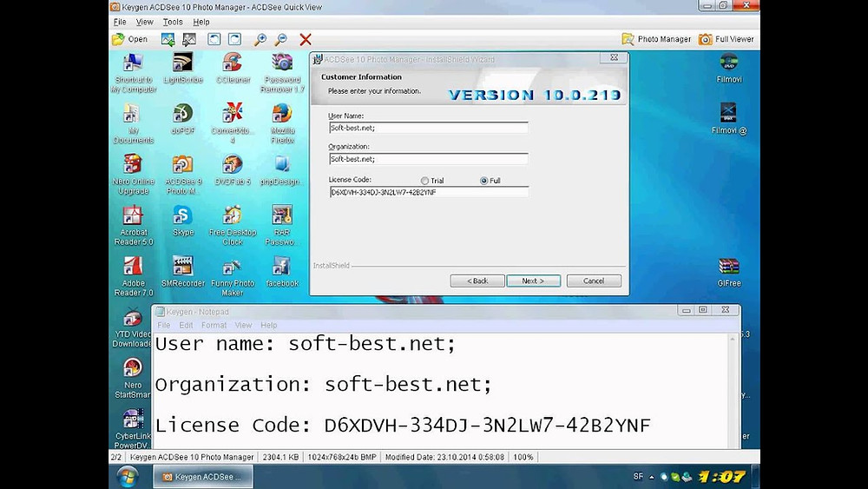Click the pngDesign desktop icon

[x=282, y=170]
